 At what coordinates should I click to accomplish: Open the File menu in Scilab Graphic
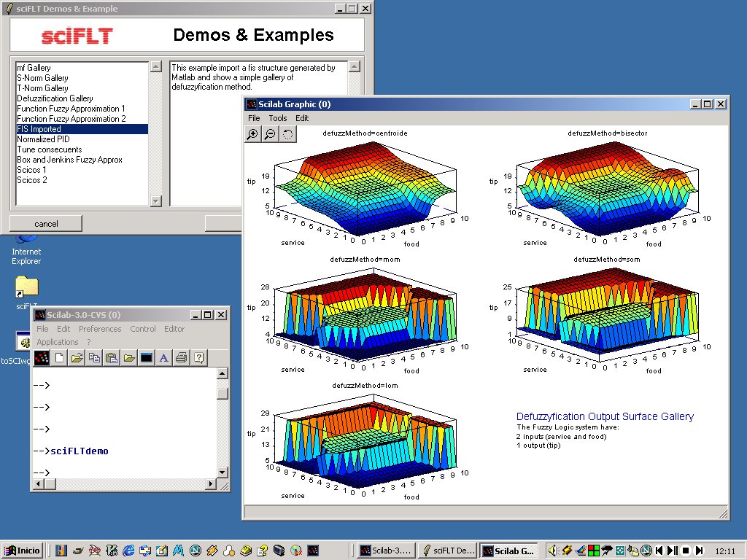tap(254, 118)
